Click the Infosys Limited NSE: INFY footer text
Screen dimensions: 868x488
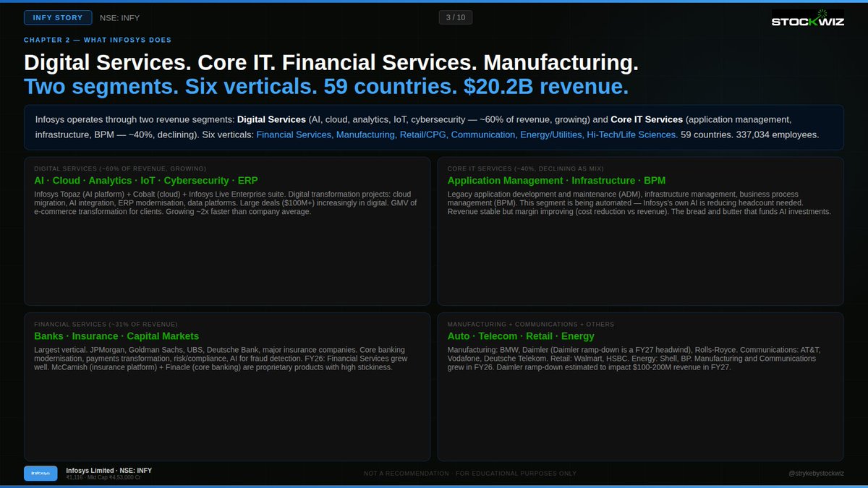tap(109, 470)
